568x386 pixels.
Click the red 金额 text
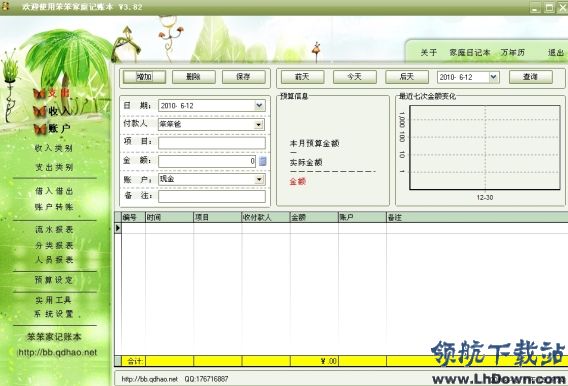point(298,181)
